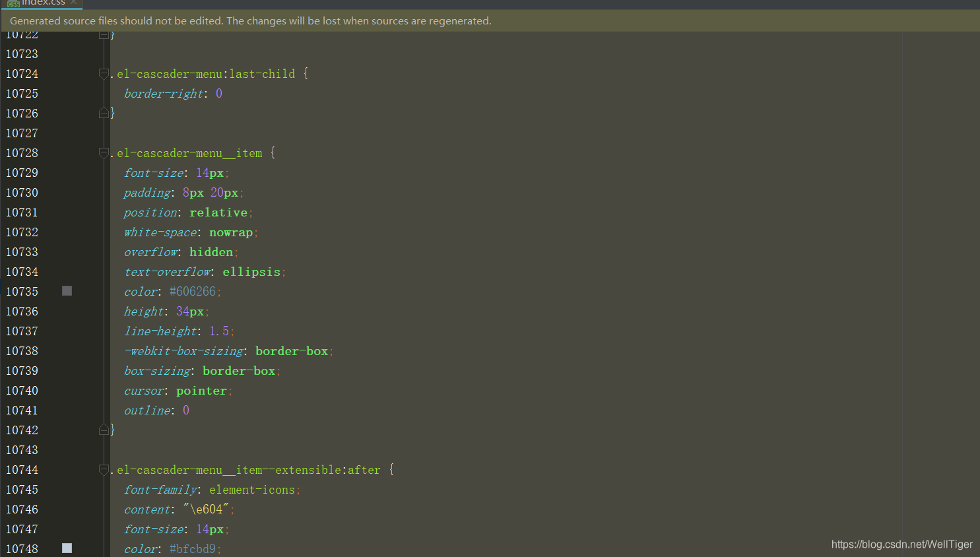Click the #bfcbd9 color swatch in gutter
Viewport: 980px width, 557px height.
click(x=67, y=548)
